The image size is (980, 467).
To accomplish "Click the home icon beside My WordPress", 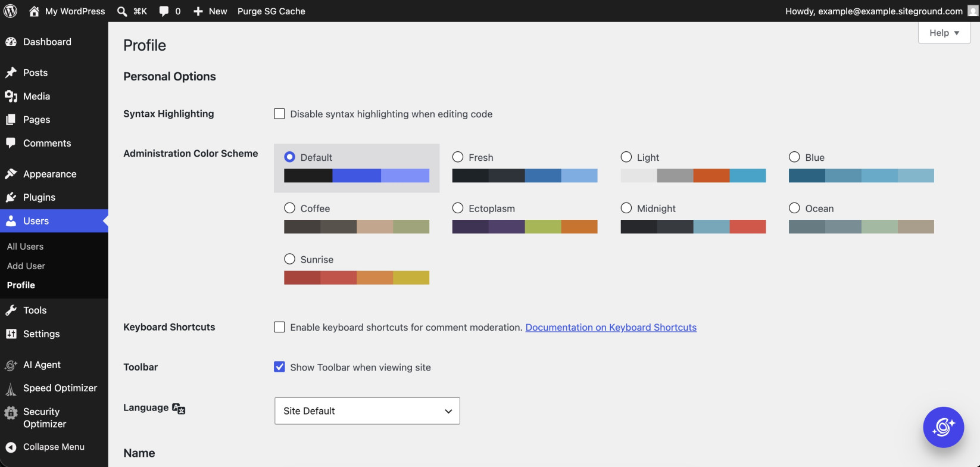I will click(34, 11).
